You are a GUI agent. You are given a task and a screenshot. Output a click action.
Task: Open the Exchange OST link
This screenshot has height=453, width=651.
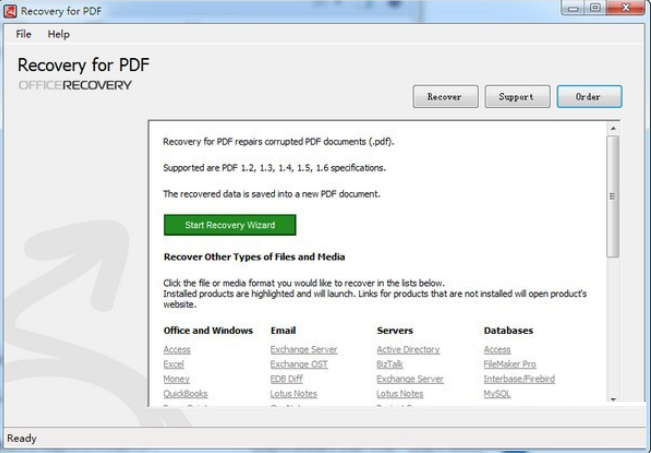[299, 364]
